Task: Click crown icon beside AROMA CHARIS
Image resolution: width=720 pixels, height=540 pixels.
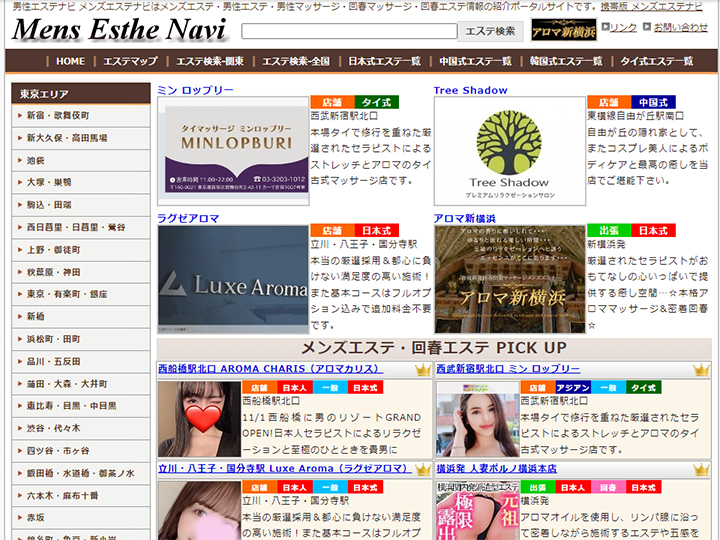Action: point(422,370)
